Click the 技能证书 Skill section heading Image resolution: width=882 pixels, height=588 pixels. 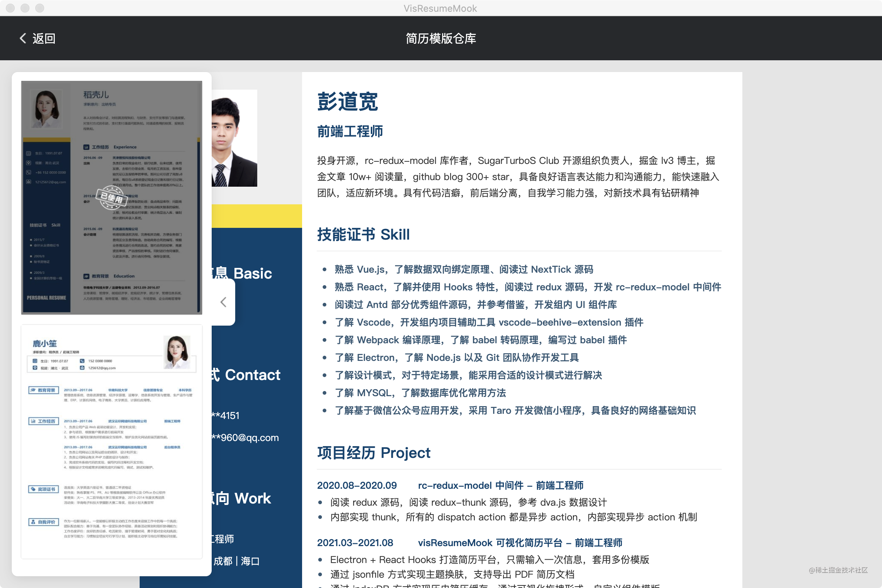pos(363,234)
